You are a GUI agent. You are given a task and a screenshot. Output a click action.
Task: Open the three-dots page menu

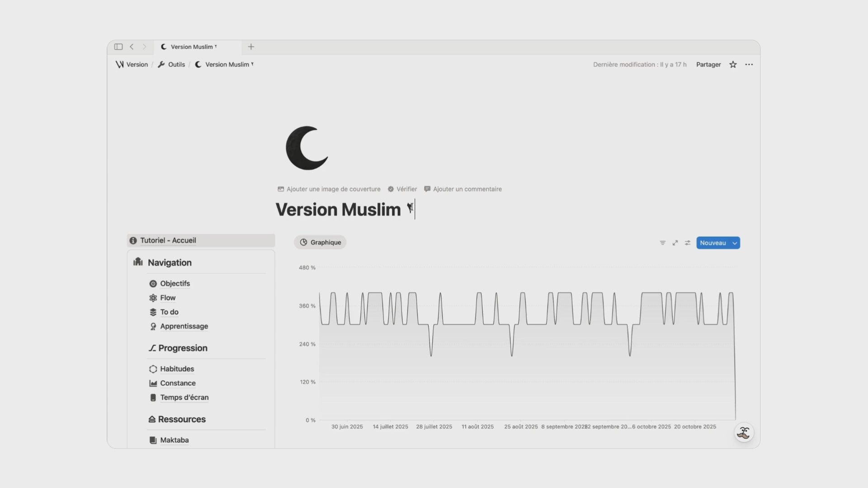(x=749, y=65)
